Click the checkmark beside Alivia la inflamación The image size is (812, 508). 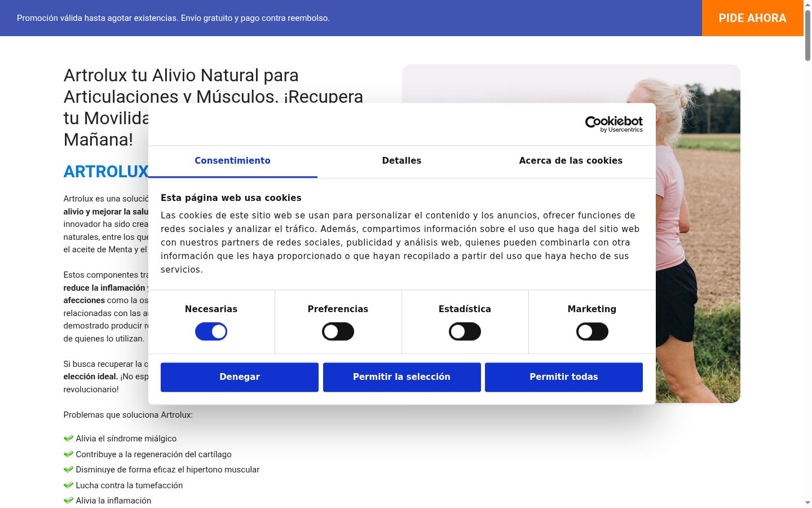68,501
